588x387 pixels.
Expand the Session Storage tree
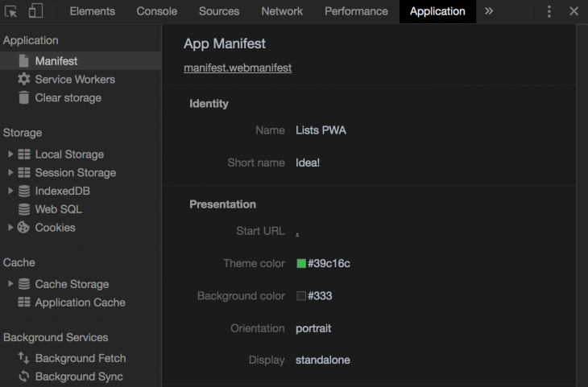[10, 173]
